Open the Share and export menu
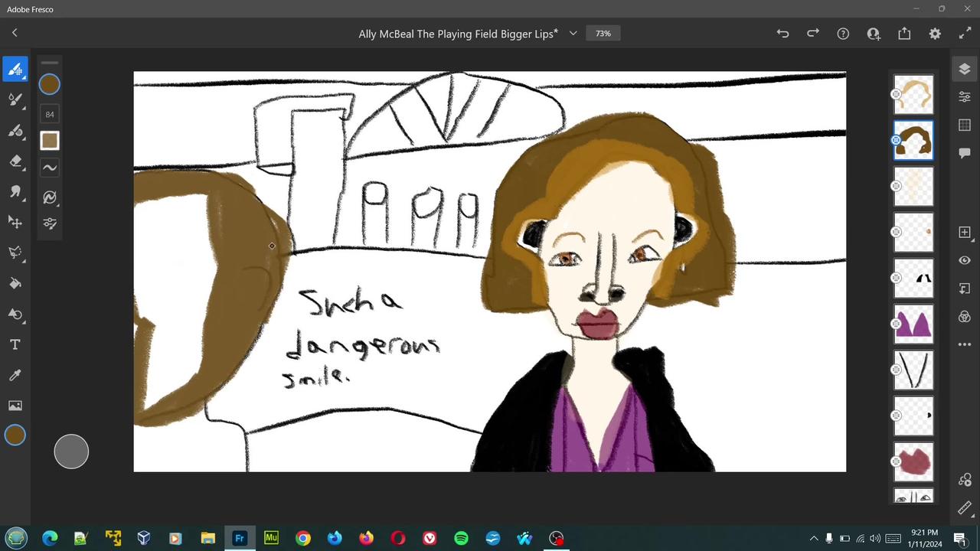 904,34
